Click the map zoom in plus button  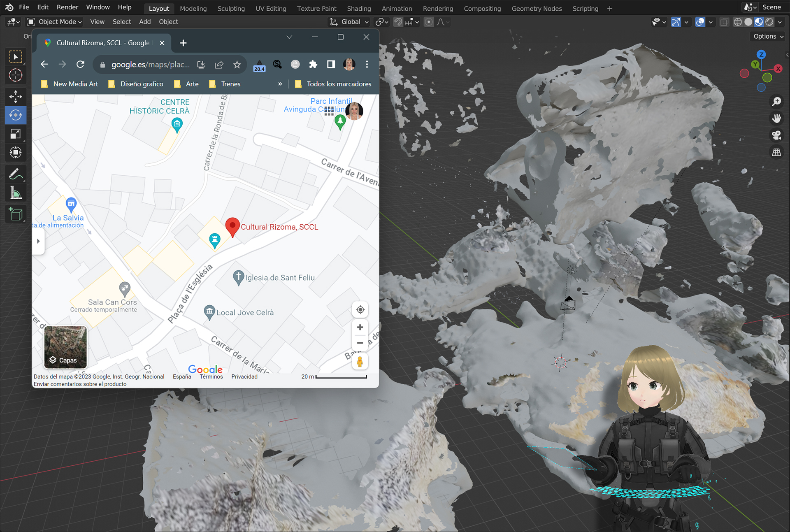[x=360, y=328]
